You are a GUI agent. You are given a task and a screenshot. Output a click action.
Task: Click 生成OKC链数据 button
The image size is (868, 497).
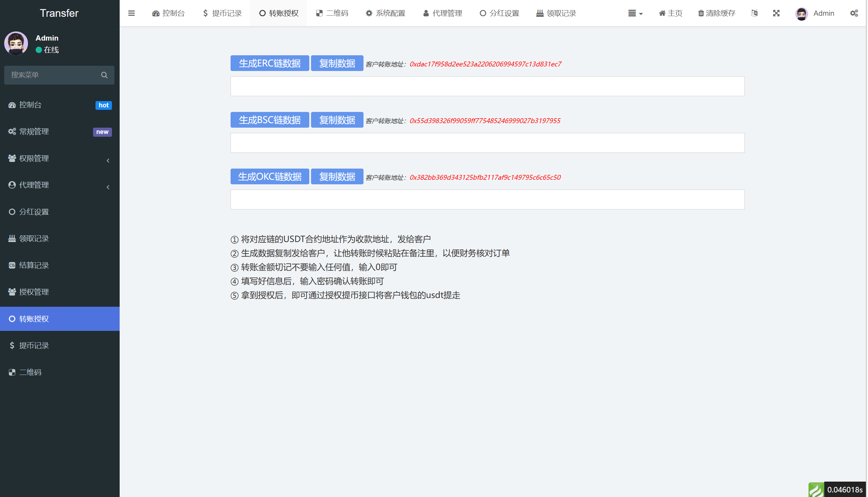pos(270,177)
